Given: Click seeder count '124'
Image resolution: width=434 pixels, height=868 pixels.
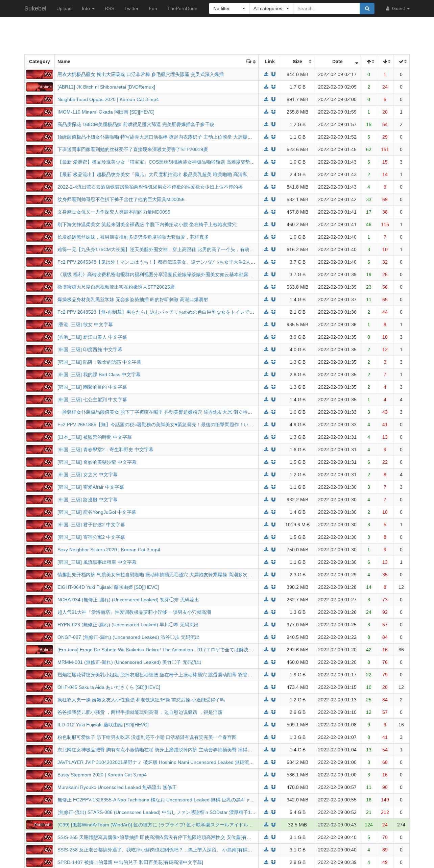Looking at the screenshot, I should pos(369,825).
